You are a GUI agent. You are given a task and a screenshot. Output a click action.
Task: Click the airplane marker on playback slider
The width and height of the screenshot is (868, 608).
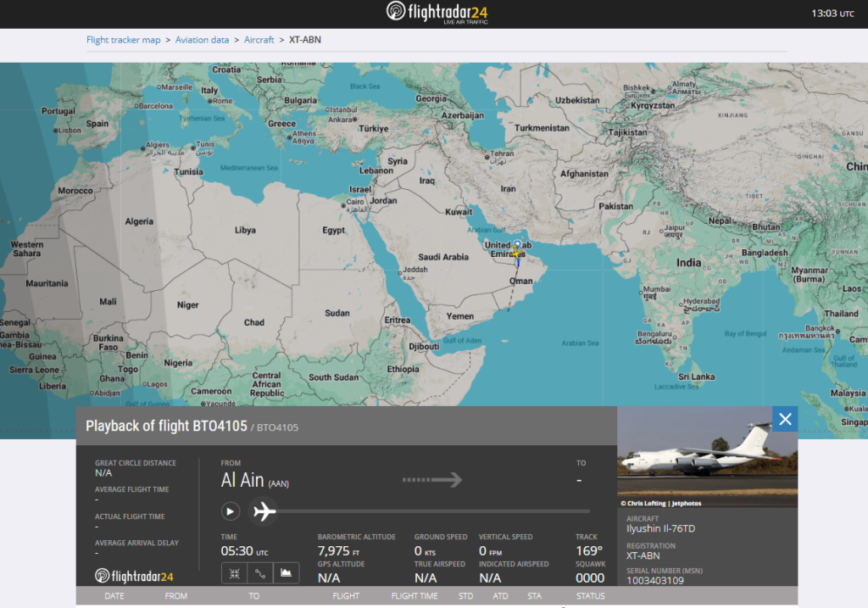click(x=264, y=511)
